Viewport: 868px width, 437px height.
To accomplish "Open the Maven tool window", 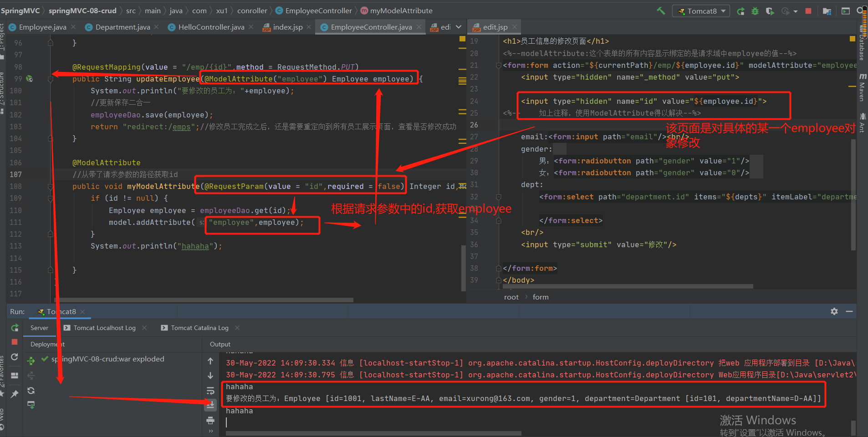I will point(863,86).
